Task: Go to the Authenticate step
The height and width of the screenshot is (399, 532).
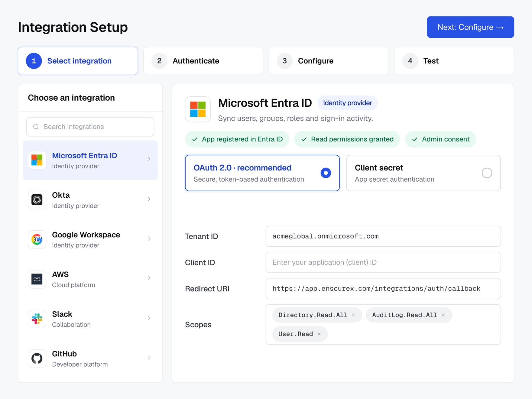Action: [203, 61]
